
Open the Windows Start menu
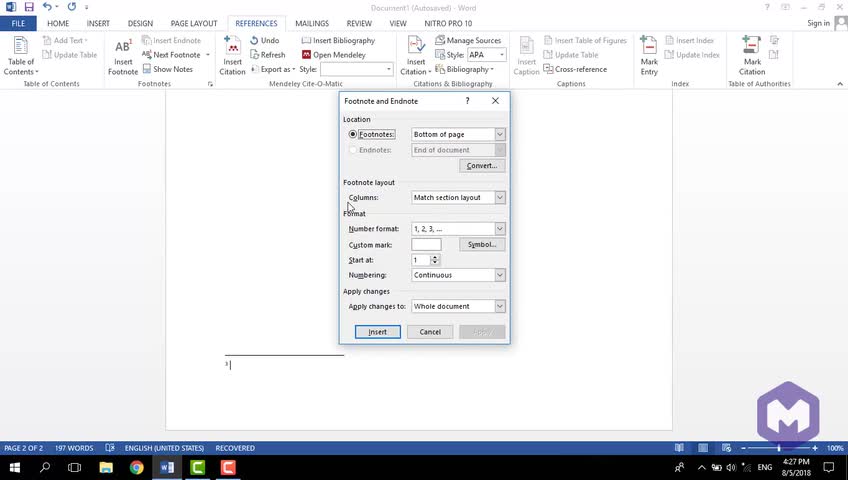[15, 468]
